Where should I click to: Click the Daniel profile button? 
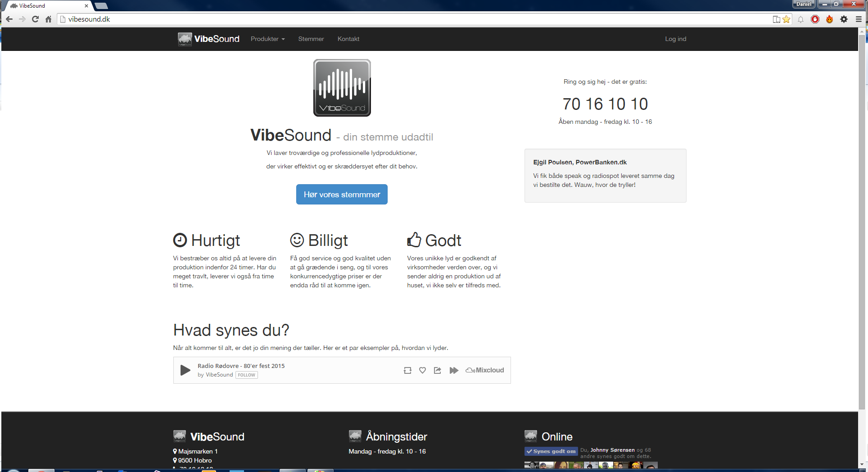pos(804,4)
